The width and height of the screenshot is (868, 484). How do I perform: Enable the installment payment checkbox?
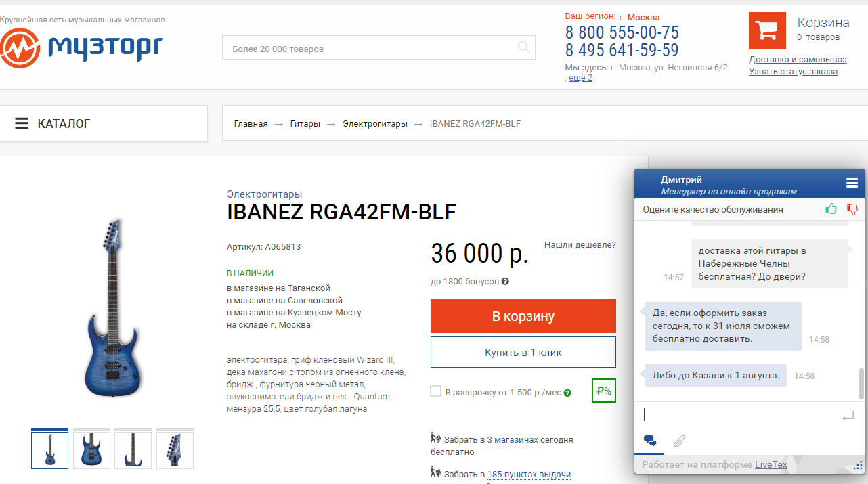pos(436,391)
